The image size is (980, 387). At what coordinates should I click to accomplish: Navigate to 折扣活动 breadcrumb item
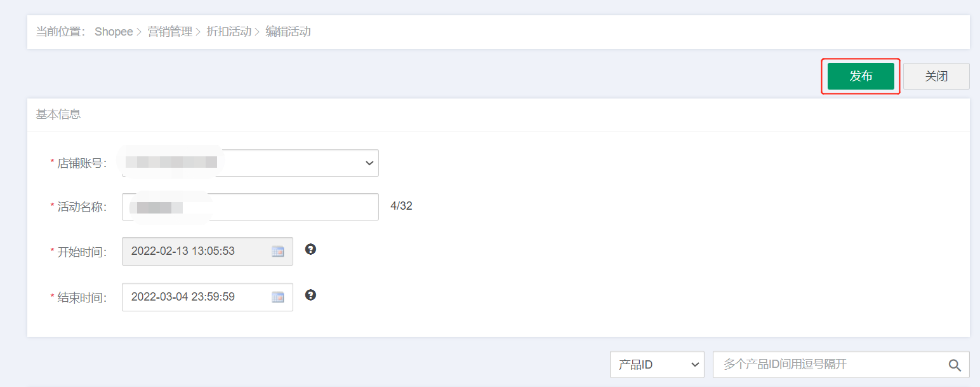click(x=228, y=32)
